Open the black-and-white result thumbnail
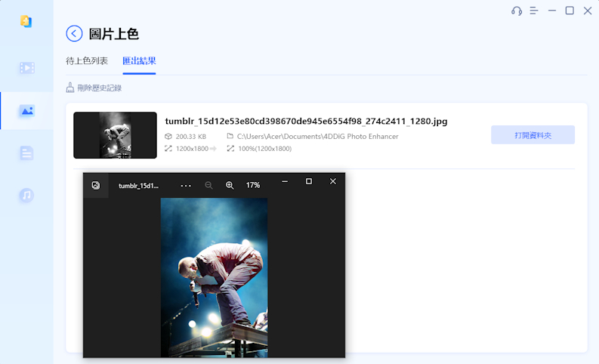Viewport: 599px width, 364px height. pos(115,135)
